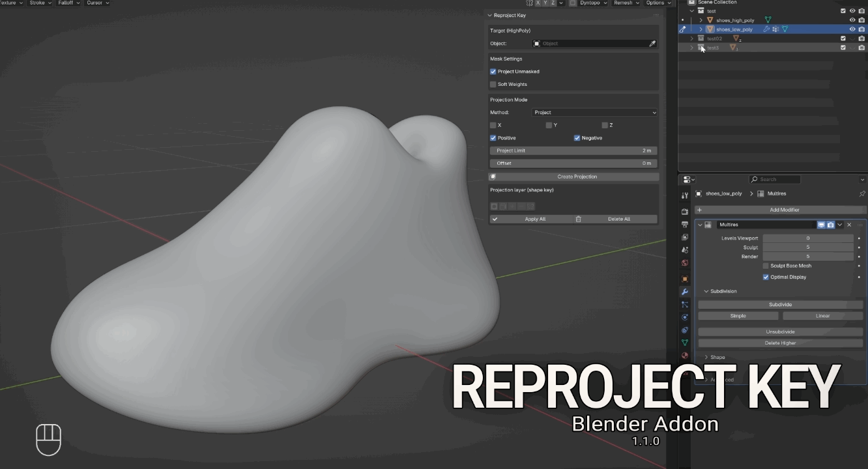
Task: Open the Scene properties tab icon
Action: click(x=685, y=249)
